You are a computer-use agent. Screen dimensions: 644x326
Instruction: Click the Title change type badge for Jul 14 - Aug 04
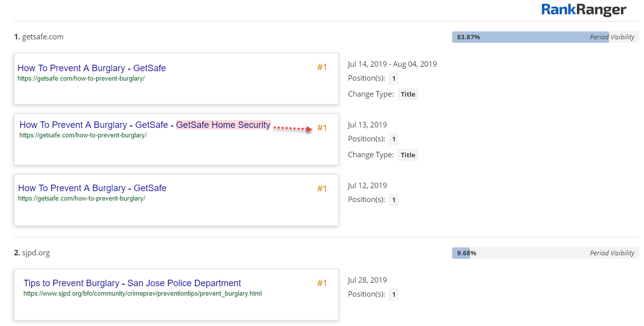click(x=408, y=94)
